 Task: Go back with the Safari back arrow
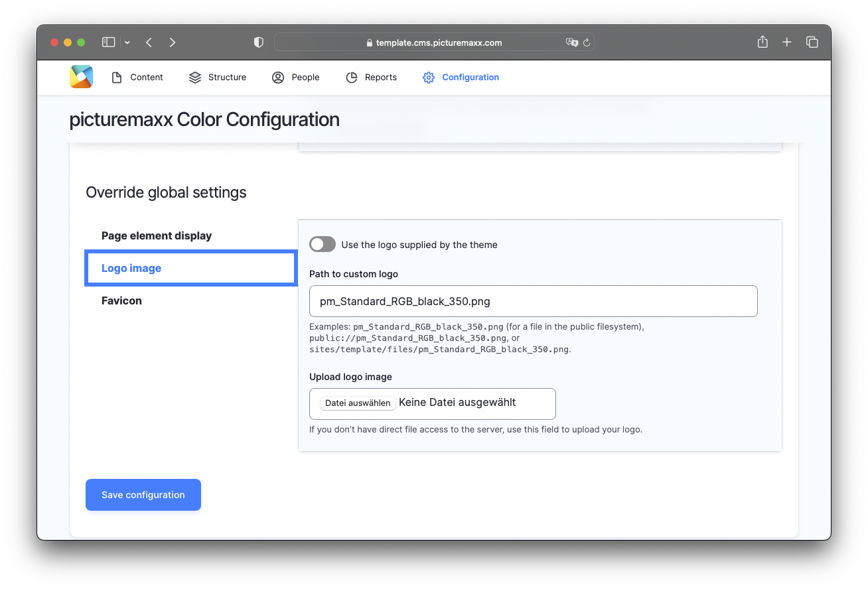point(149,42)
